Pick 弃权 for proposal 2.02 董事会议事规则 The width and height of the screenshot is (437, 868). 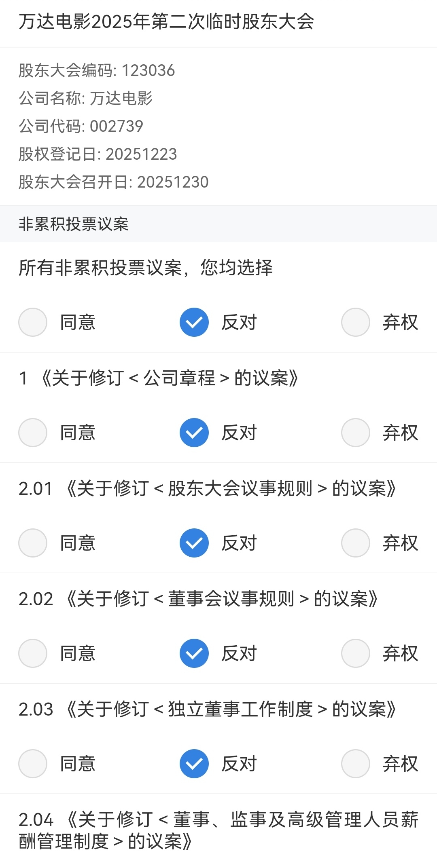pyautogui.click(x=356, y=653)
